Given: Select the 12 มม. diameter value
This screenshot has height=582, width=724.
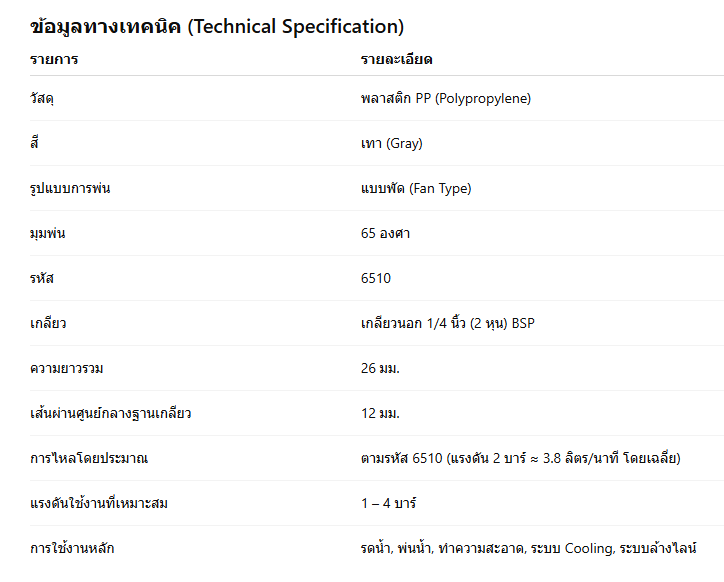Looking at the screenshot, I should [x=381, y=413].
